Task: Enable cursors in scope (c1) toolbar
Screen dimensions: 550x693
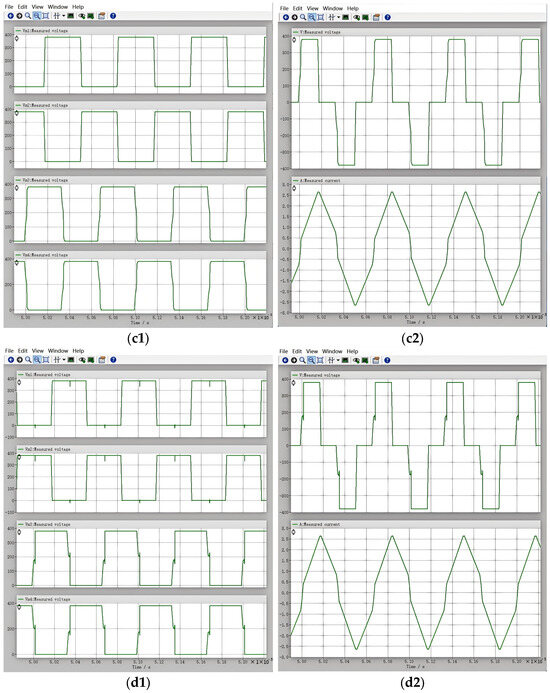Action: (57, 15)
